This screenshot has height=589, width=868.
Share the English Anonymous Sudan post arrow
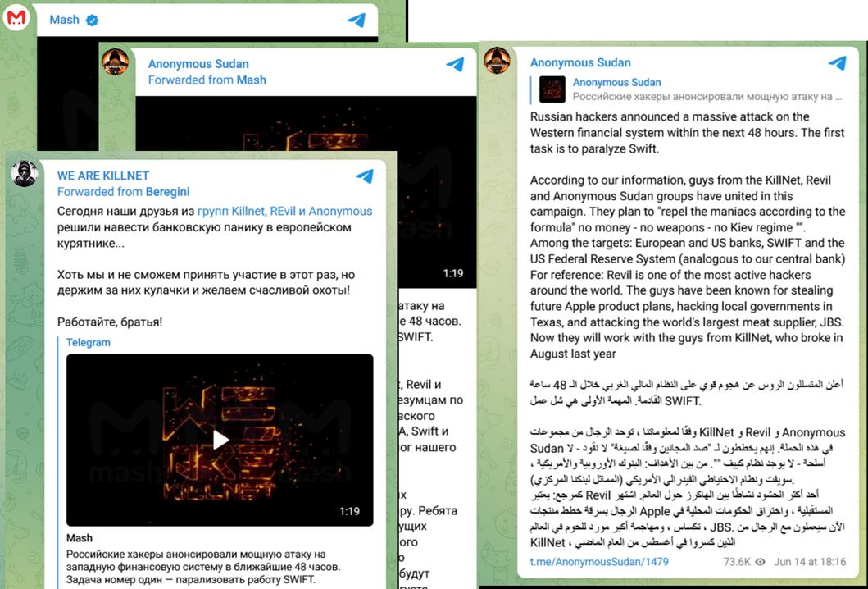click(x=837, y=63)
